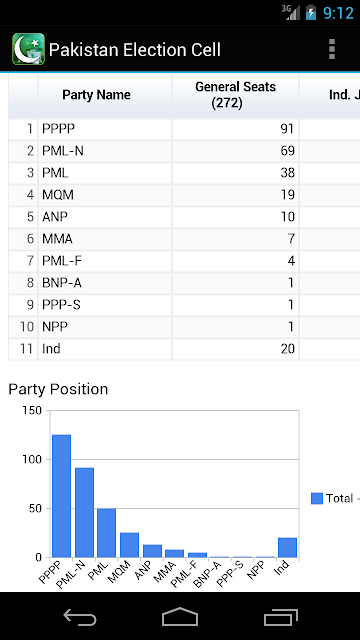The width and height of the screenshot is (360, 640).
Task: Click the PPPP row in the table
Action: [x=184, y=129]
